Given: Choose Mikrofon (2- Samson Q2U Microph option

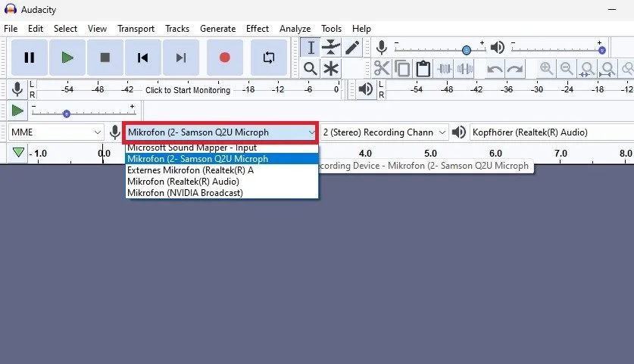Looking at the screenshot, I should point(222,159).
